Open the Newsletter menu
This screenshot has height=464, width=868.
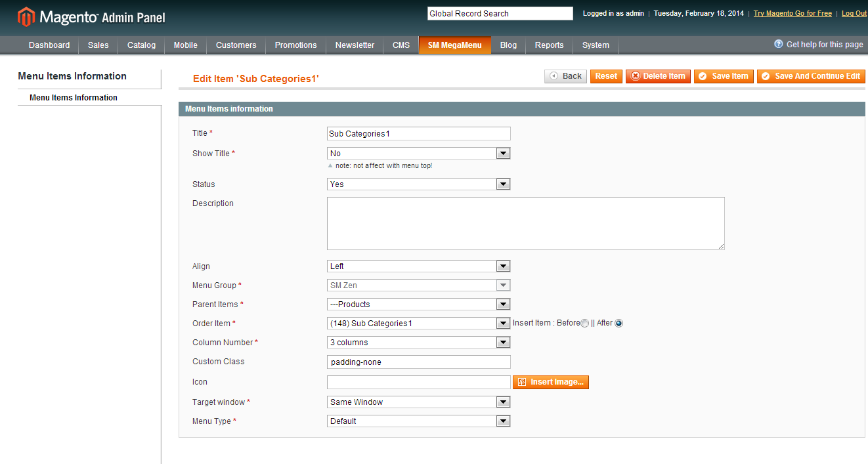pos(355,45)
